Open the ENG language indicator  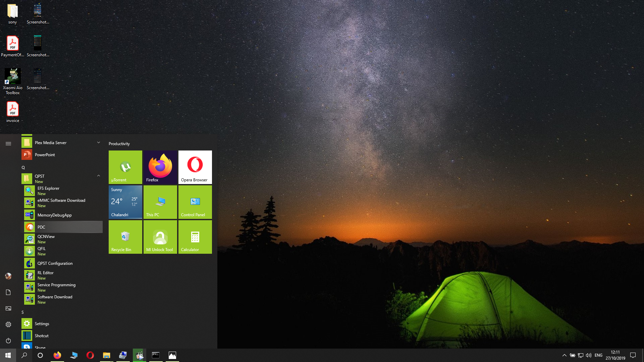pyautogui.click(x=598, y=355)
